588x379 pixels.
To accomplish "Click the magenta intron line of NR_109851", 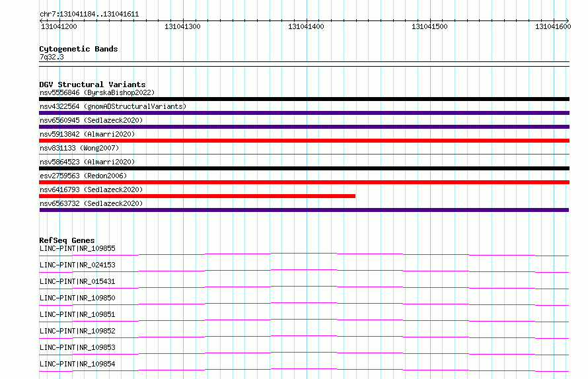I will tap(304, 320).
